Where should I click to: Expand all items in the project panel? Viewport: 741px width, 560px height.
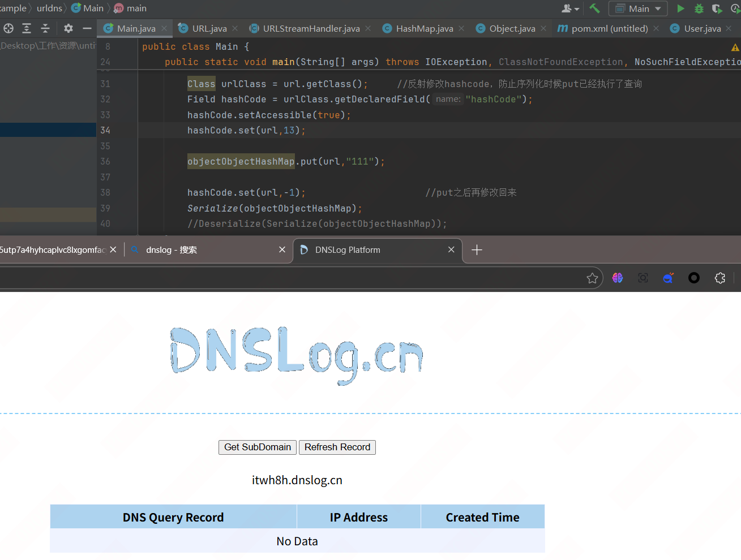[x=27, y=28]
